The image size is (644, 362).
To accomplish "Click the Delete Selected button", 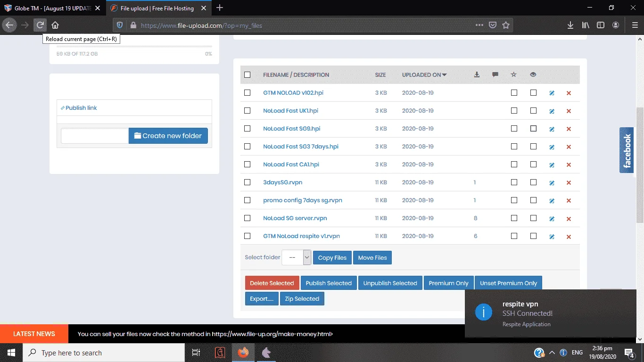I will pyautogui.click(x=272, y=283).
